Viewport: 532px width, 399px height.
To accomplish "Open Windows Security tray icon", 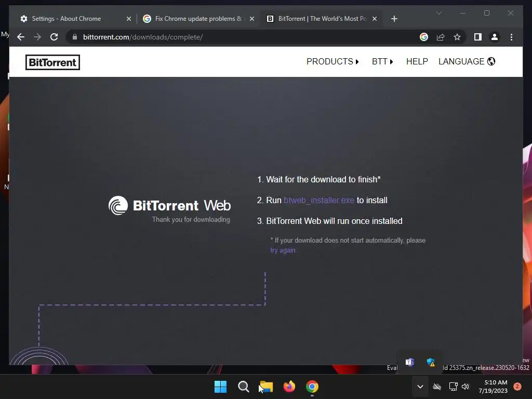I will pyautogui.click(x=431, y=362).
